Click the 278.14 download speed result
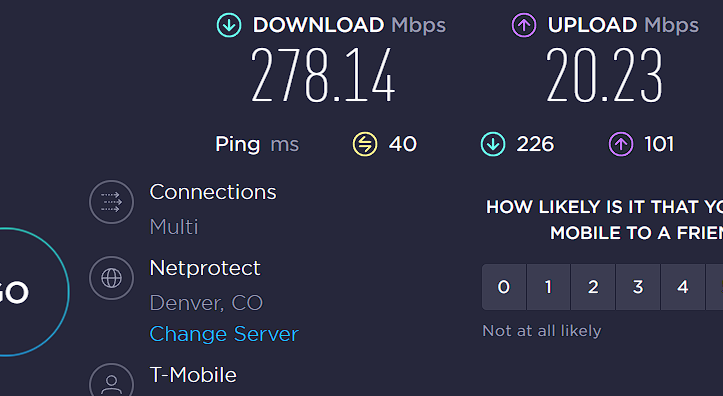Image resolution: width=723 pixels, height=396 pixels. coord(323,75)
